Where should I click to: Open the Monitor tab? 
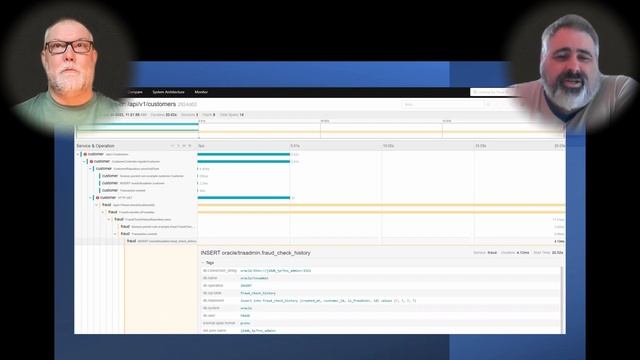tap(201, 92)
